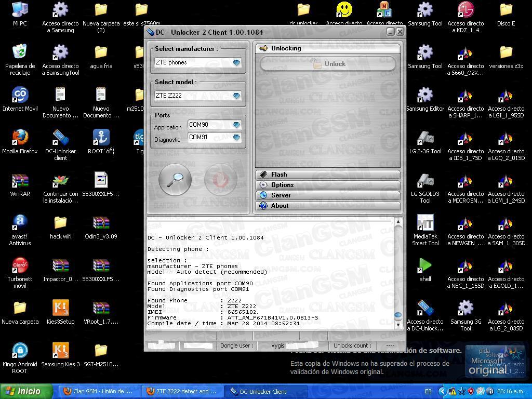Screen dimensions: 532x399
Task: Select Acceso directo a KDZ_1_4 LG icon
Action: 465,17
